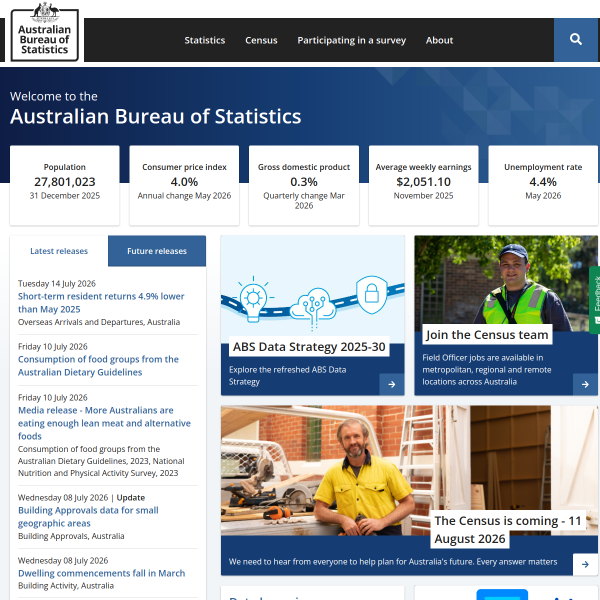Click 'Wednesday 08 July 2026 | Update' line

[x=82, y=497]
